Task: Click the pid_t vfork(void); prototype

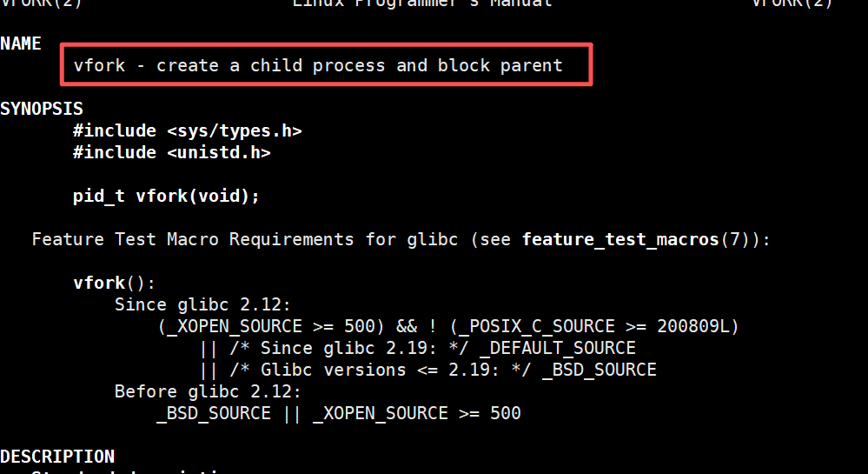Action: 166,197
